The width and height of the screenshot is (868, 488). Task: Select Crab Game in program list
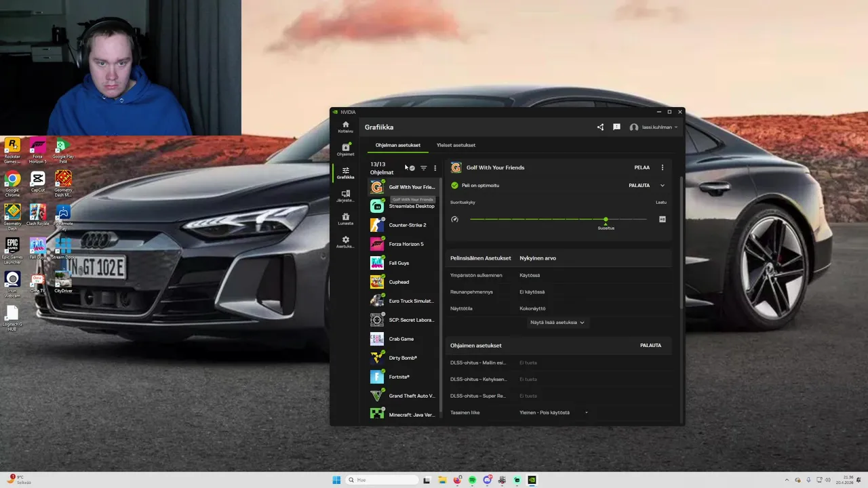(x=403, y=339)
